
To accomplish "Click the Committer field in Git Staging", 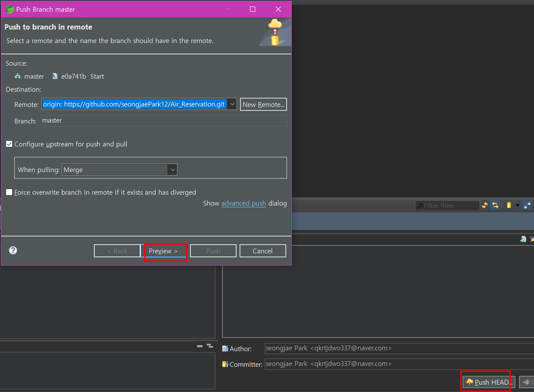I will (x=399, y=364).
